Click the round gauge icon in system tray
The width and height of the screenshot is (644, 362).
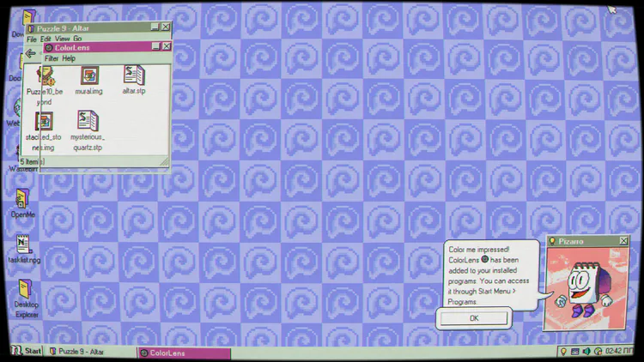coord(598,352)
